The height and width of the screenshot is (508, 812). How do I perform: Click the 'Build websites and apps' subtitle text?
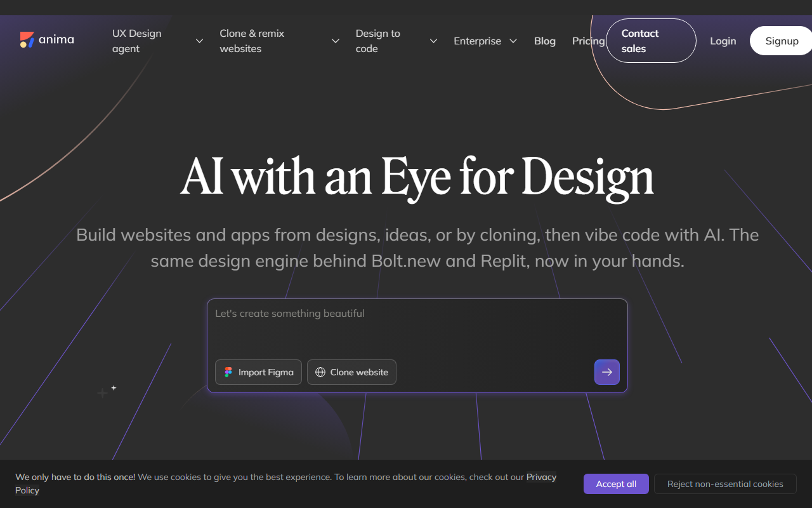(417, 248)
